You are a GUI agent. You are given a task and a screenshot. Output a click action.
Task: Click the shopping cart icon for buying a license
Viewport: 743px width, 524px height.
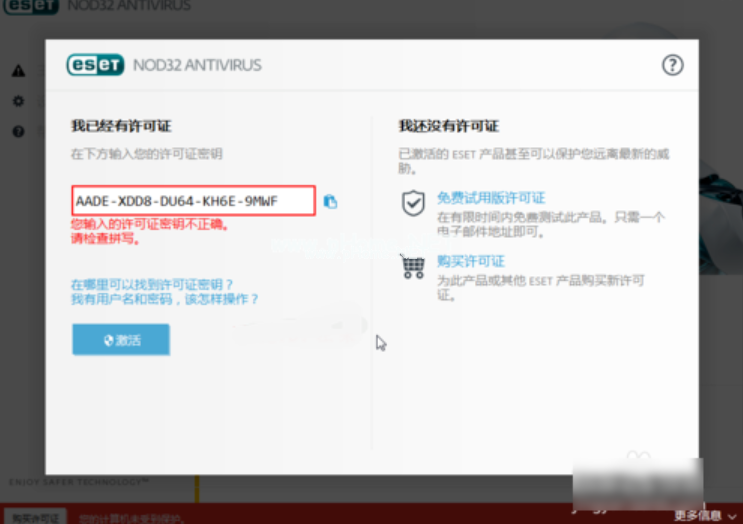(x=413, y=267)
